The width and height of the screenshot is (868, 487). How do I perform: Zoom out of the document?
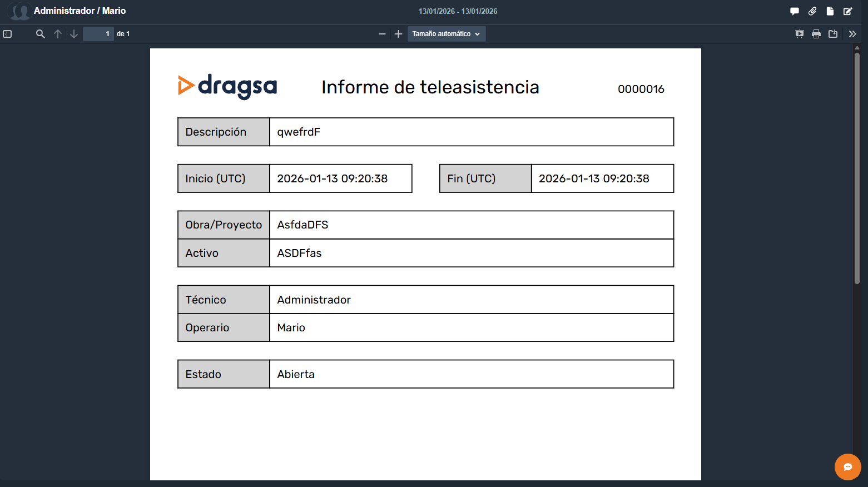pos(382,34)
